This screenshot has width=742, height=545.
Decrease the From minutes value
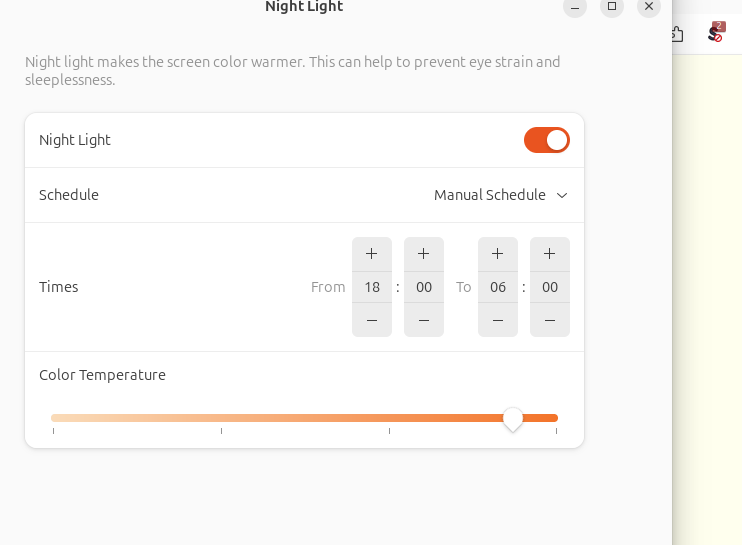point(424,320)
